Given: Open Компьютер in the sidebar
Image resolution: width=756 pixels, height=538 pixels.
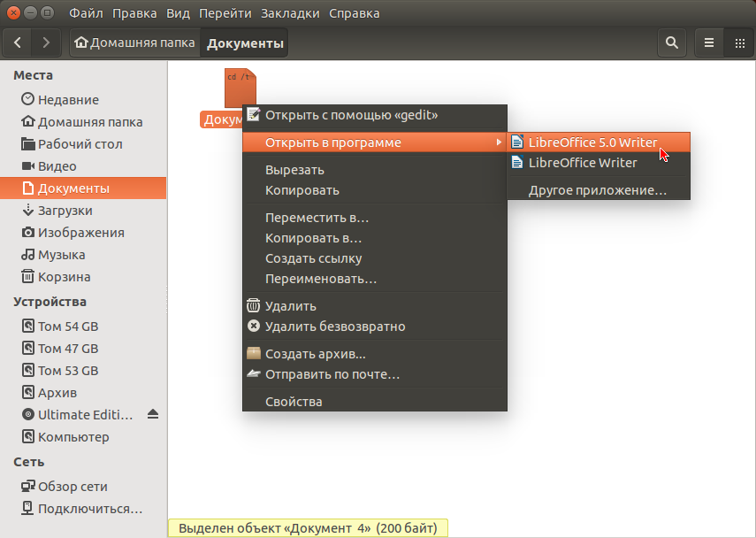Looking at the screenshot, I should tap(83, 436).
